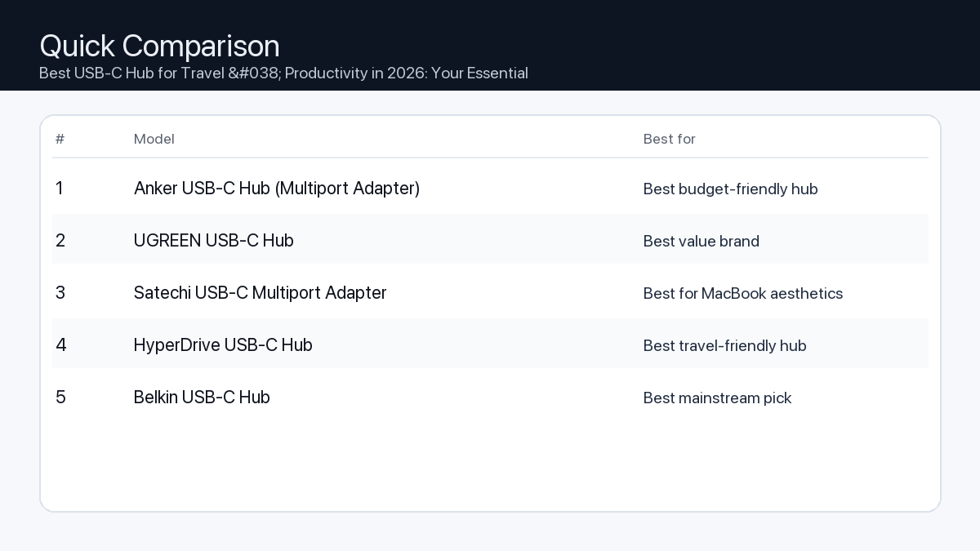Click the Best USB-C Hub for Travel subtitle
The width and height of the screenshot is (980, 551).
(x=283, y=73)
